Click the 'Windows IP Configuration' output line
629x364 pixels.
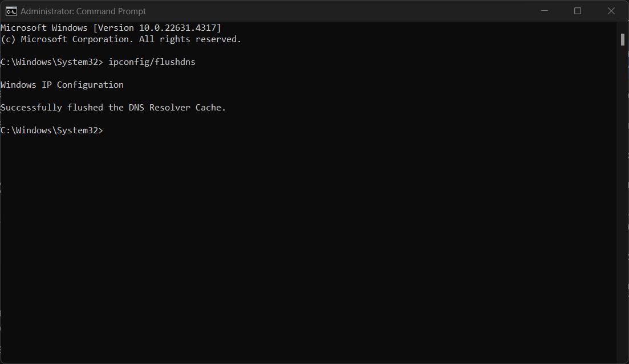point(62,85)
